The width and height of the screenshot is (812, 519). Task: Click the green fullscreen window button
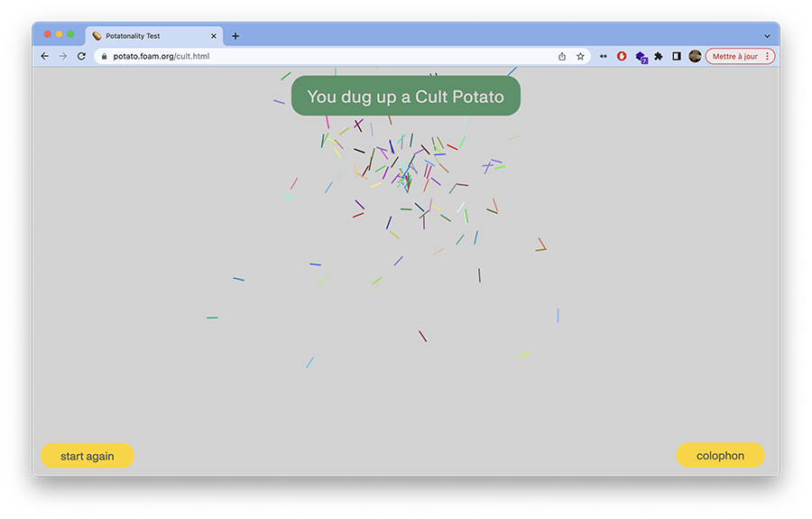tap(70, 34)
